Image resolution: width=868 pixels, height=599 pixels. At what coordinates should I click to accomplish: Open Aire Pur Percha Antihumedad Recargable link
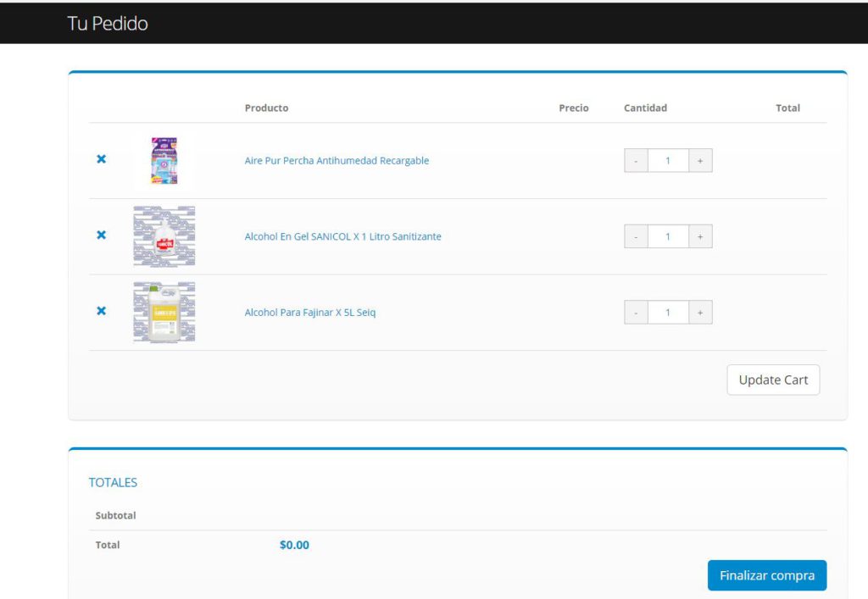[x=337, y=160]
